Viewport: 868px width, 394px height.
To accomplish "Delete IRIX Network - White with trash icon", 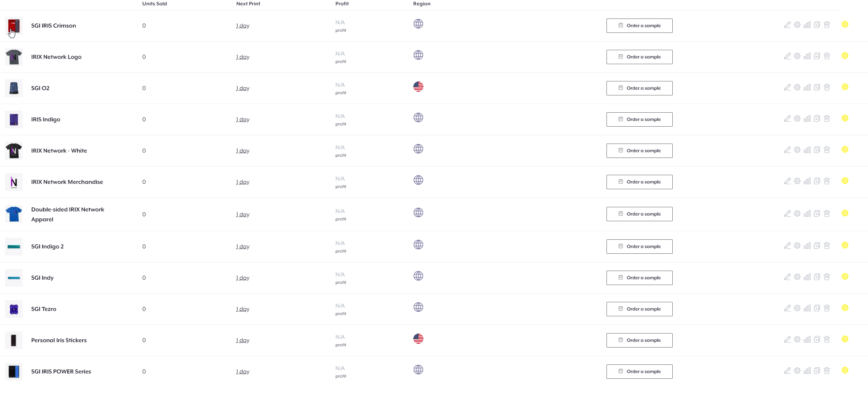I will 827,150.
